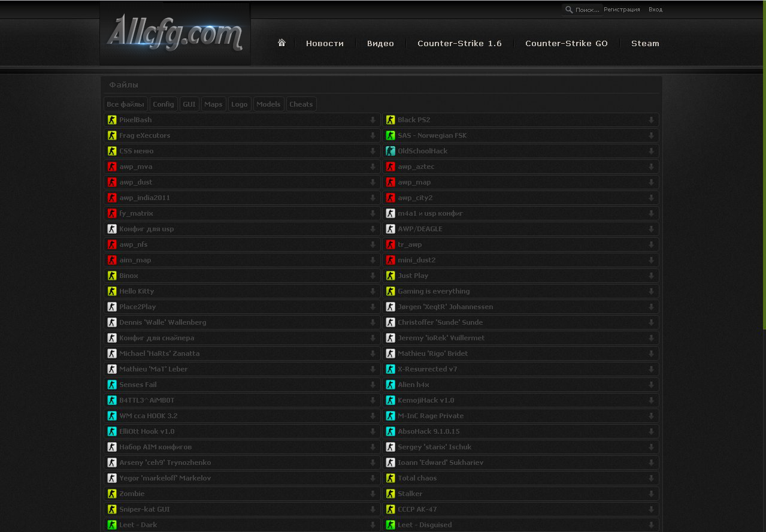The width and height of the screenshot is (766, 532).
Task: Open the awp_city2 map entry
Action: point(520,198)
